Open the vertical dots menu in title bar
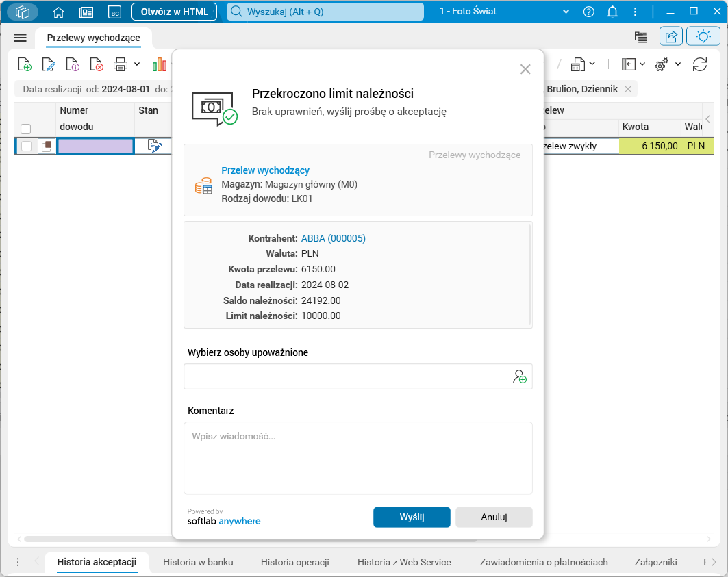Screen dimensions: 728x577 635,12
